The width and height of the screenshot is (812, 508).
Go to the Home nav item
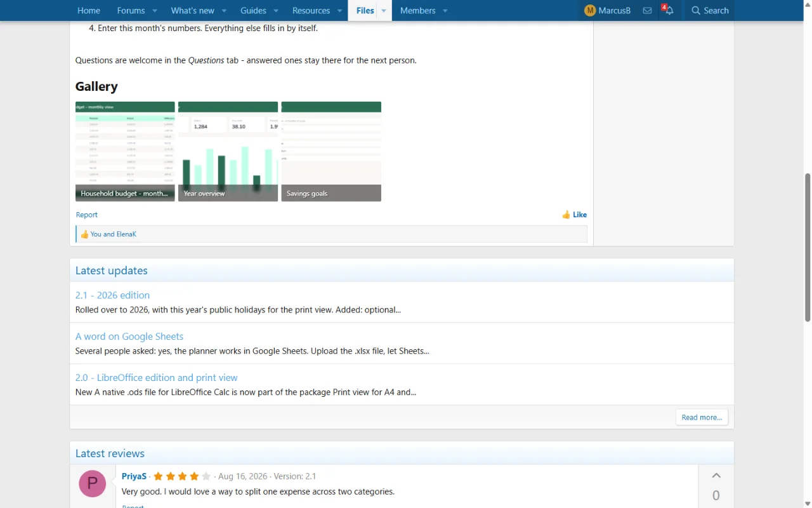(x=89, y=11)
